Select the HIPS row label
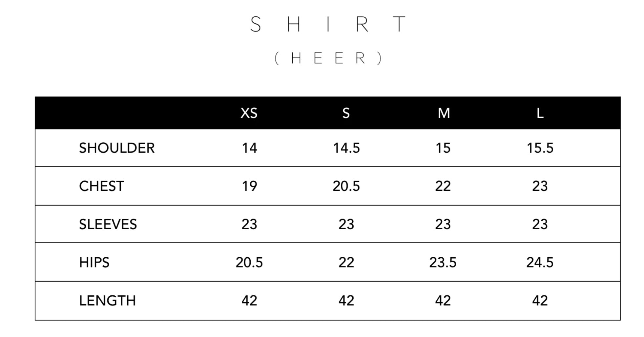Image resolution: width=644 pixels, height=337 pixels. pyautogui.click(x=94, y=262)
